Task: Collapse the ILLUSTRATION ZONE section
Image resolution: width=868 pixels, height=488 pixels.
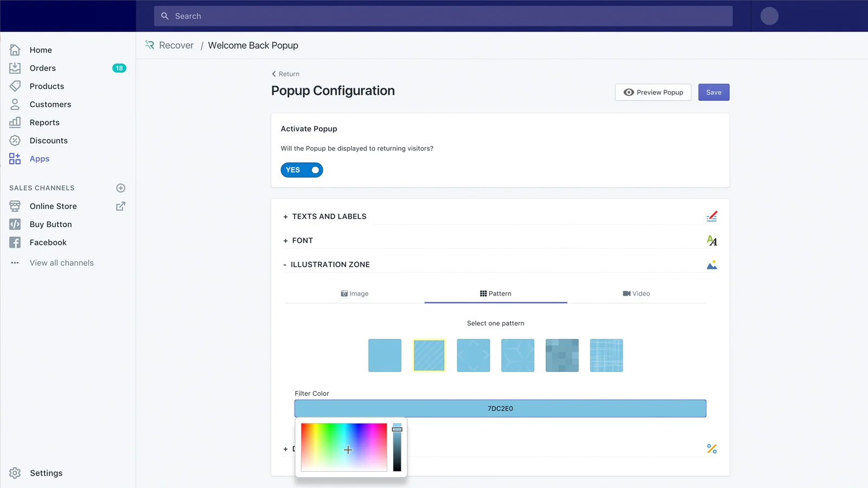Action: pos(326,265)
